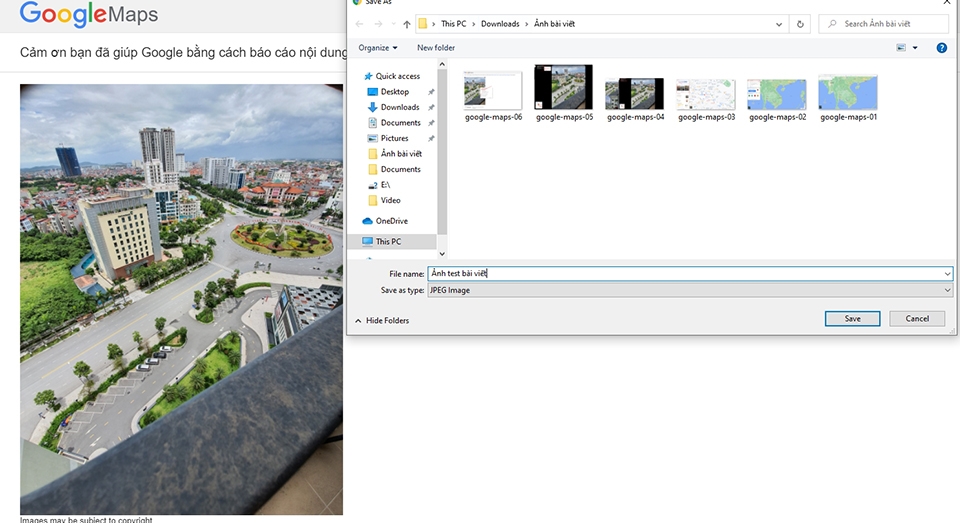Click the Cancel button
Image resolution: width=960 pixels, height=523 pixels.
(917, 318)
